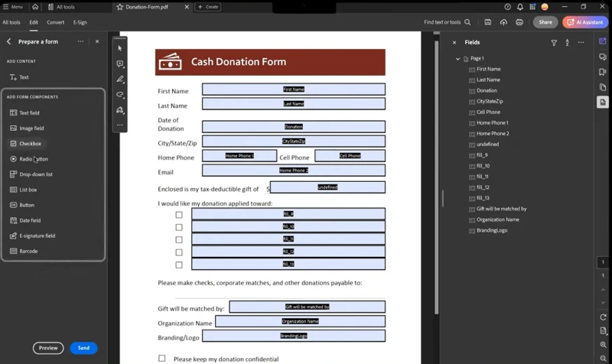
Task: Close the Fields panel
Action: (454, 42)
